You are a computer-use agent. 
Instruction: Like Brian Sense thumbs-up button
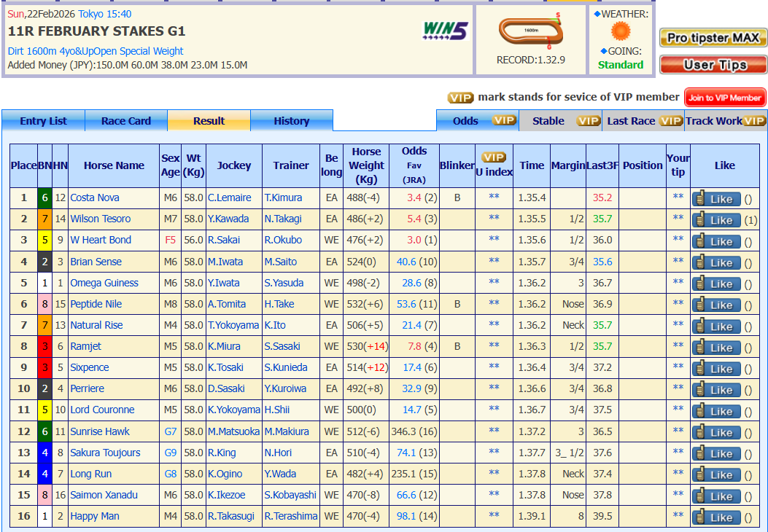716,262
